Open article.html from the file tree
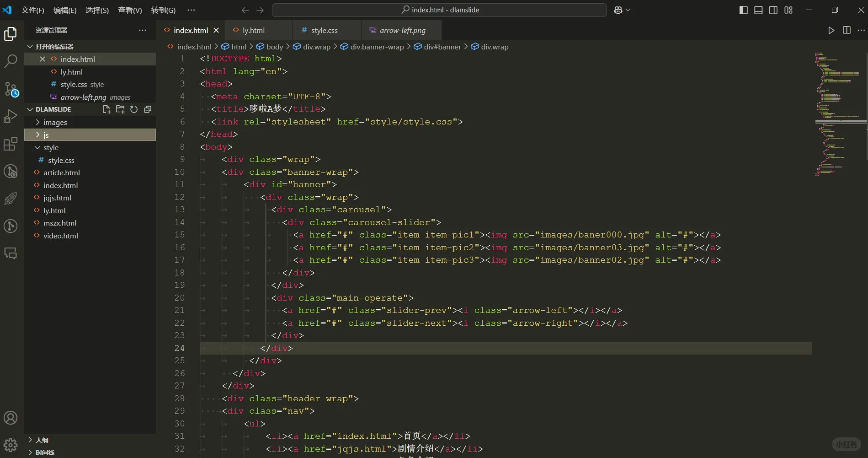Image resolution: width=868 pixels, height=458 pixels. coord(90,172)
